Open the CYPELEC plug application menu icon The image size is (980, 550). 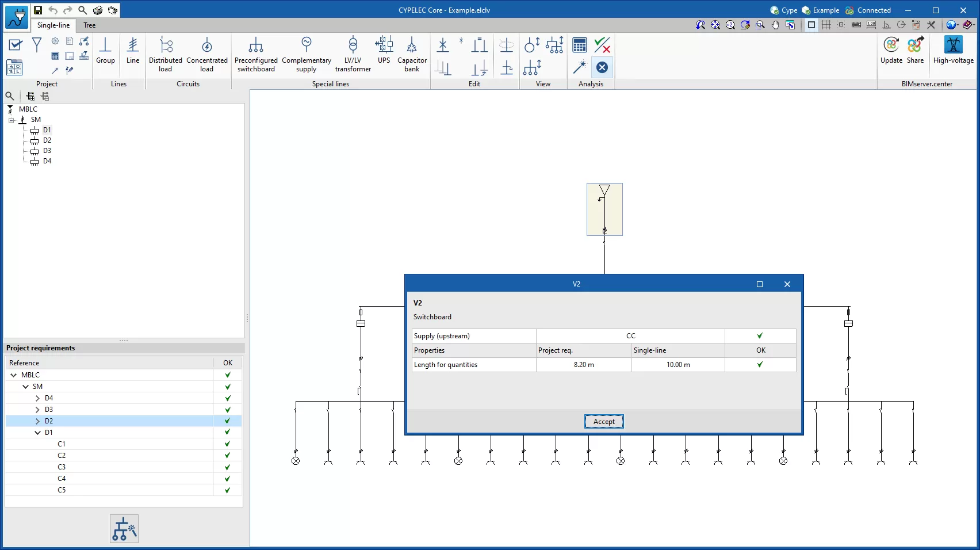16,17
